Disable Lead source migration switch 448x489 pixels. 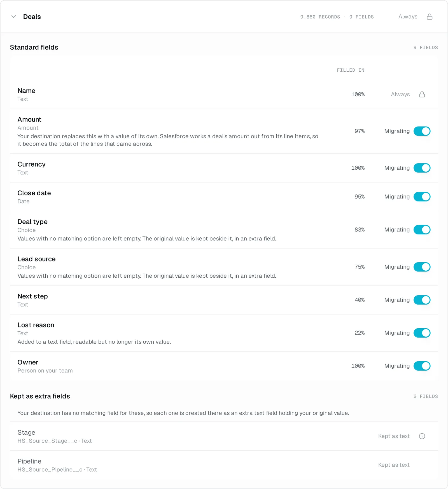tap(422, 267)
